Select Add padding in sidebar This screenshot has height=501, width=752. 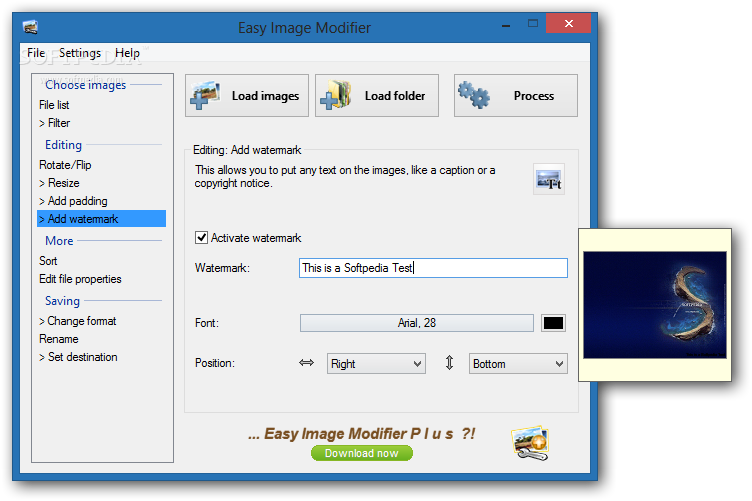coord(73,201)
